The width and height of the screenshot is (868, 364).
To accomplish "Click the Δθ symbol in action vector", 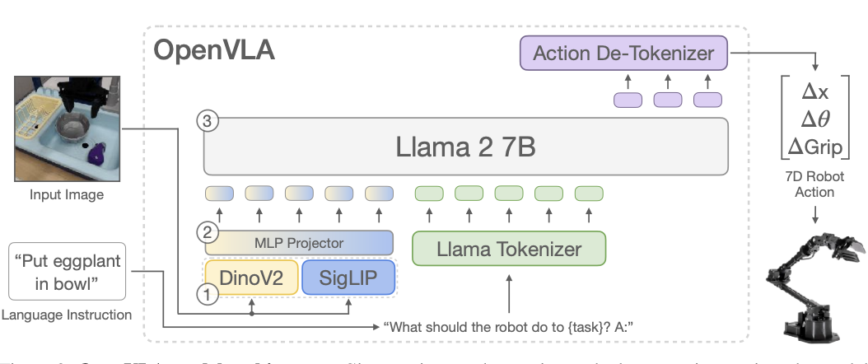I will click(x=815, y=119).
